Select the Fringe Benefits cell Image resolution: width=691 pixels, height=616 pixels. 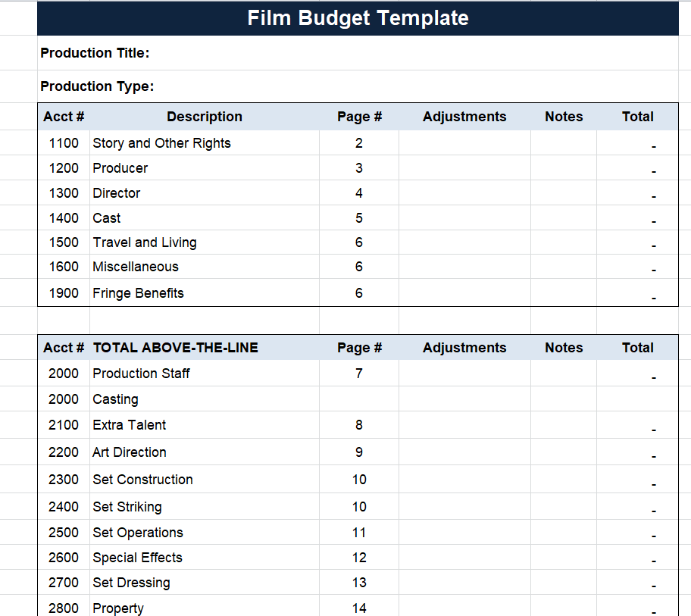point(138,293)
